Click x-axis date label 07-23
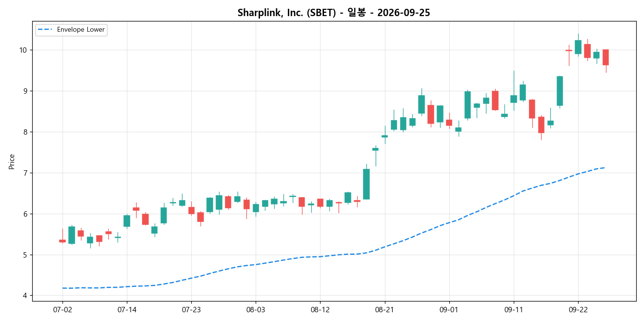Screen dimensions: 644x322 coord(191,309)
